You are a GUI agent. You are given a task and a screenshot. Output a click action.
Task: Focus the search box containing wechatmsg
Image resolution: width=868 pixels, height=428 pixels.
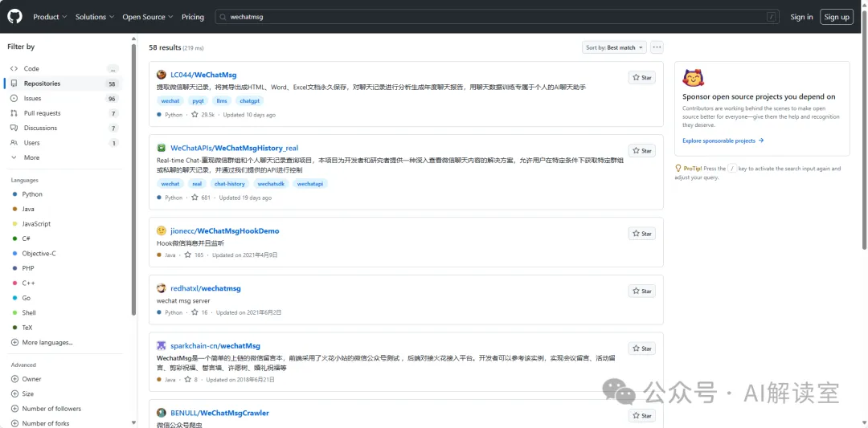point(497,17)
